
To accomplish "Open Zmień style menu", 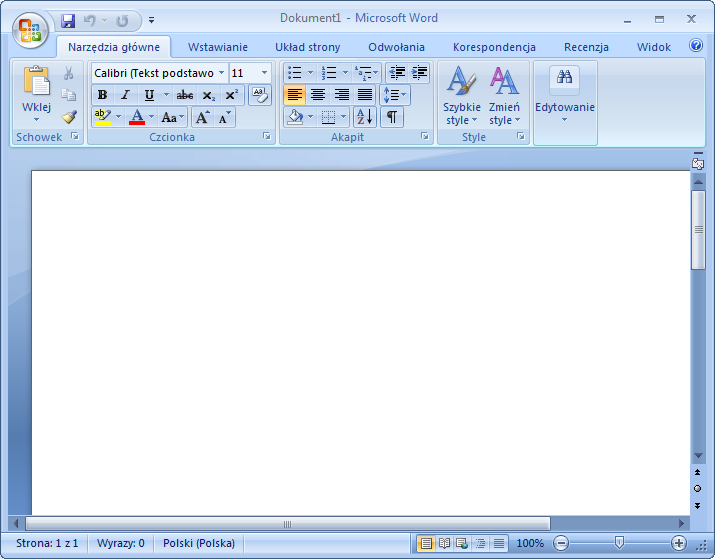I will point(504,96).
